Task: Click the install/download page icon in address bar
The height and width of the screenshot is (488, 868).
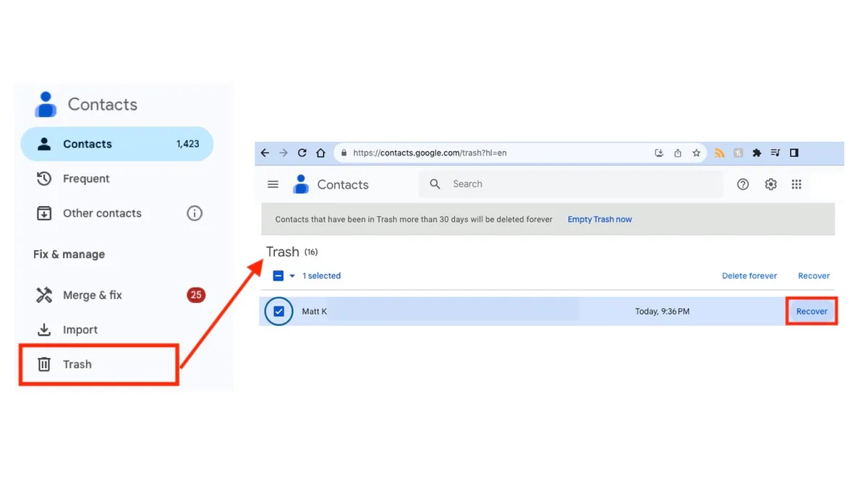Action: [x=659, y=153]
